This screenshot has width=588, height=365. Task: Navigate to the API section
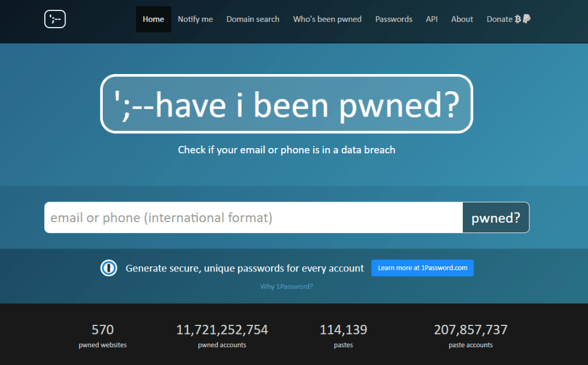[431, 19]
